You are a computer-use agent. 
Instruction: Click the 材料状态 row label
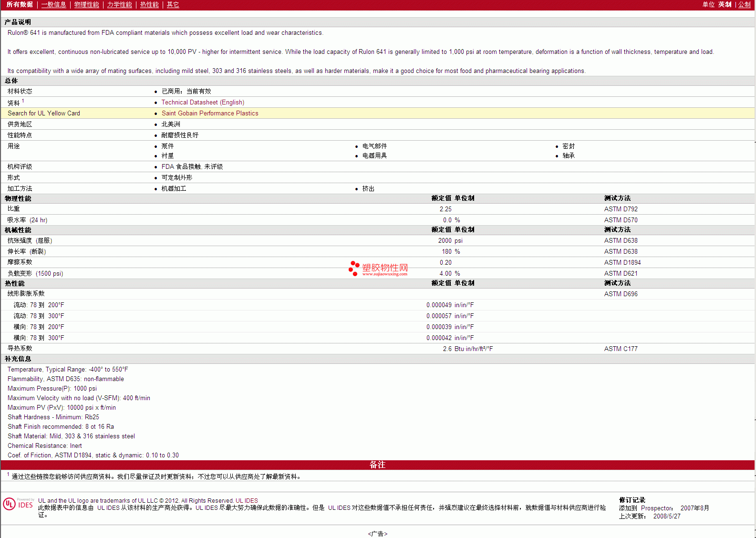[20, 91]
